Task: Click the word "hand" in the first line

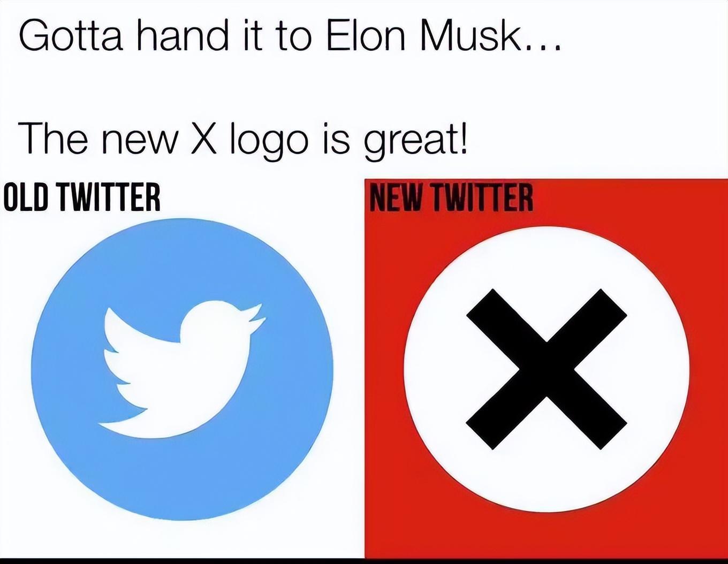Action: [183, 36]
